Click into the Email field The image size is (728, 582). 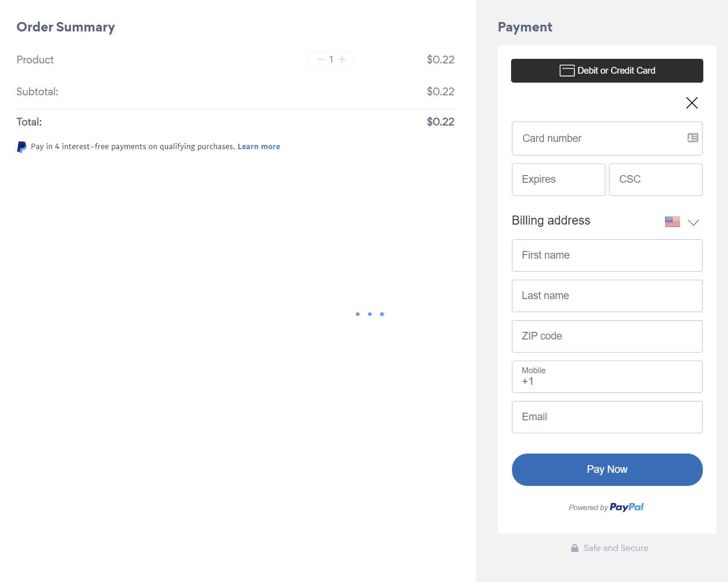[607, 417]
